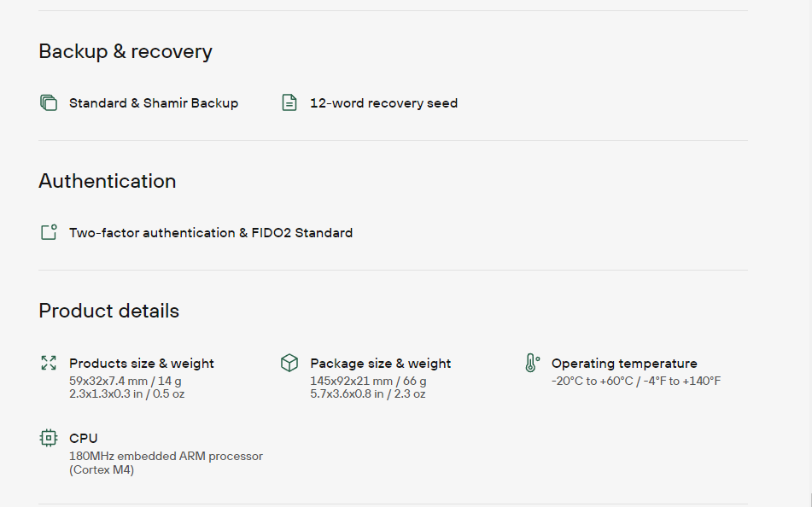Image resolution: width=812 pixels, height=507 pixels.
Task: Click the Product details heading
Action: pos(109,312)
